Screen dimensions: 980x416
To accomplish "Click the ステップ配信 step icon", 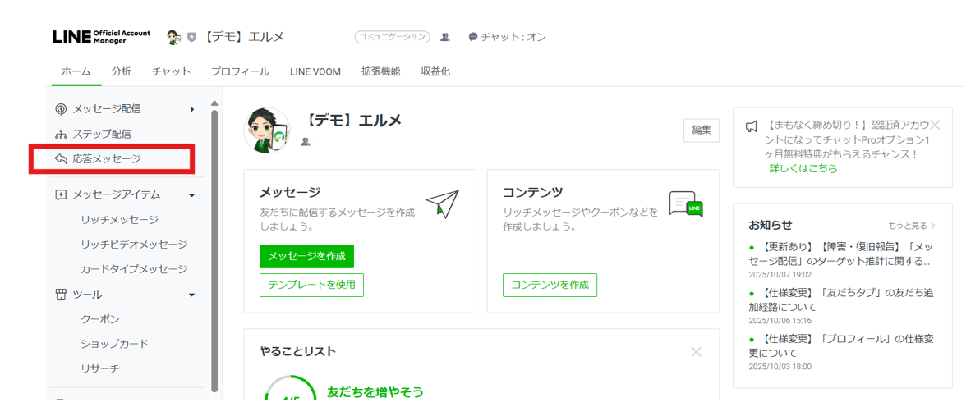I will tap(61, 134).
